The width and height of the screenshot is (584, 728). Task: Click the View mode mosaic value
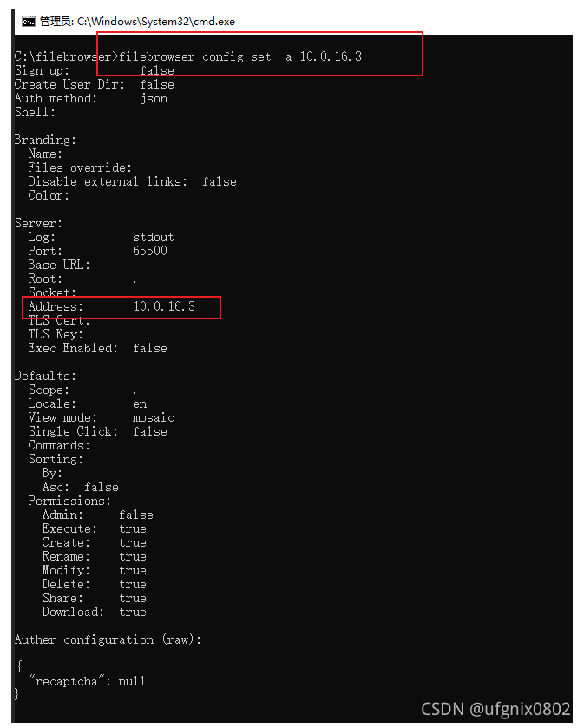154,417
